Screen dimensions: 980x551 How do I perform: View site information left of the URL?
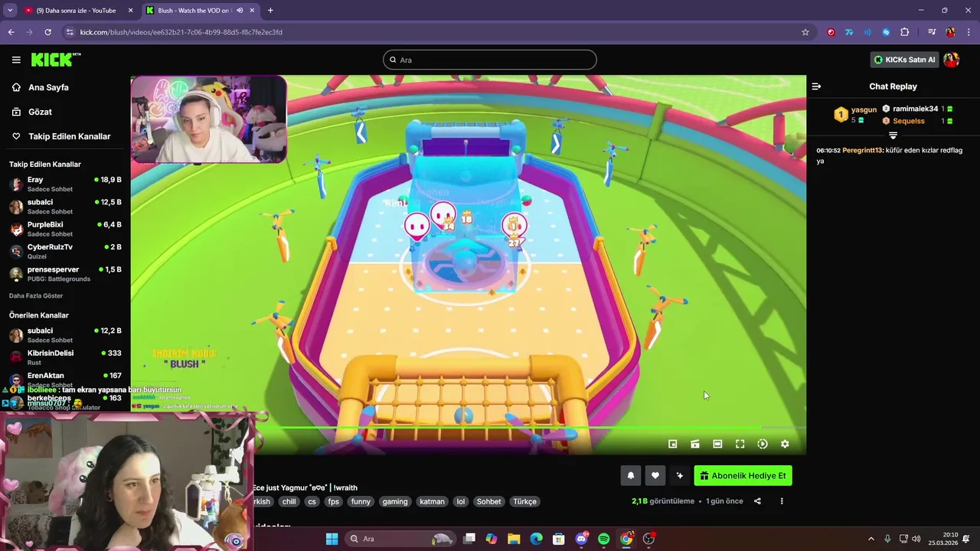(70, 32)
